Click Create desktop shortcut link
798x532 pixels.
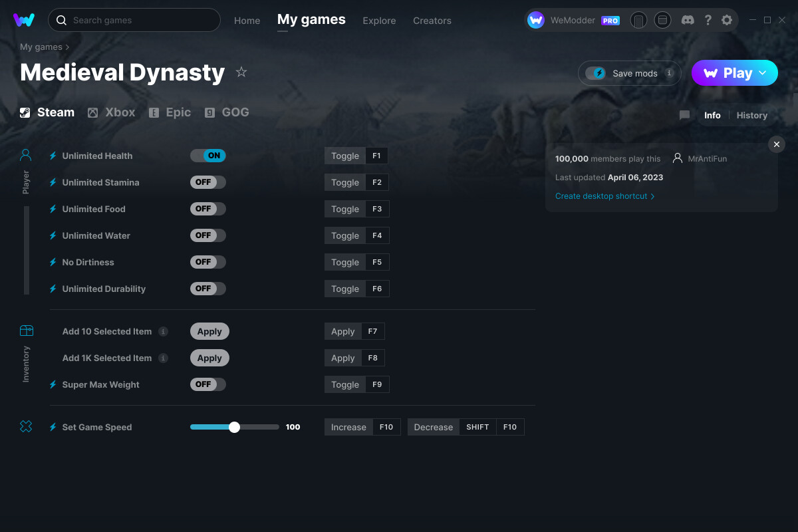click(x=604, y=196)
